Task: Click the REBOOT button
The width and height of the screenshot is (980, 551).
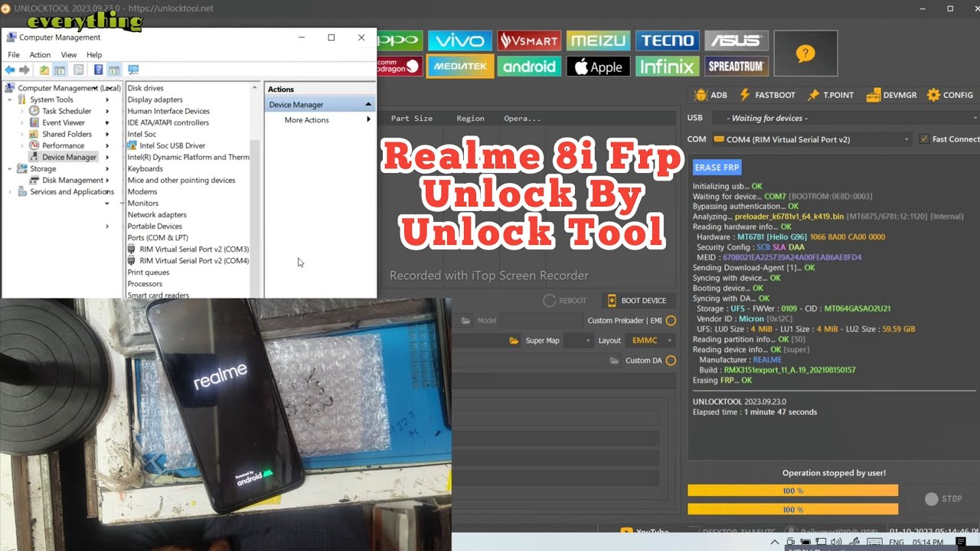Action: point(565,301)
